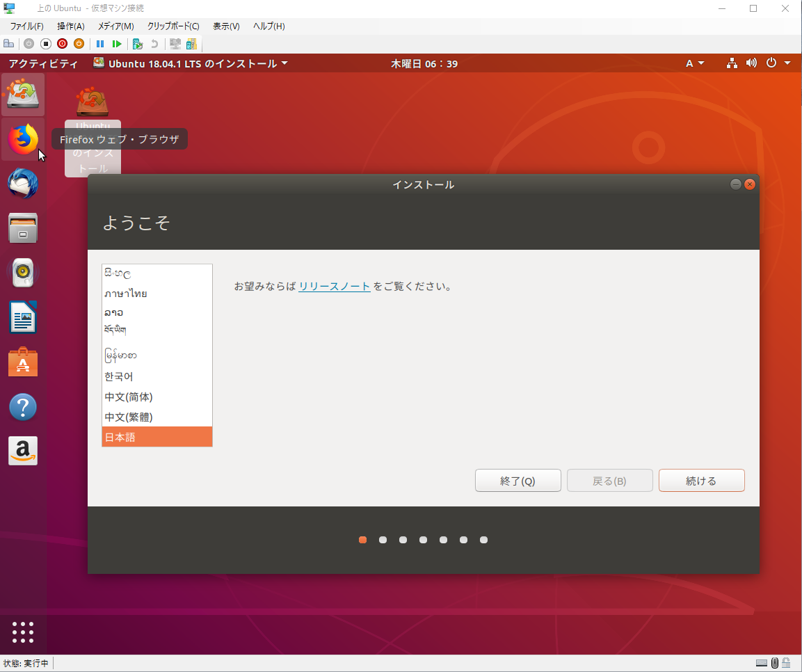The image size is (802, 672).
Task: Launch Ubuntu Software from the dock
Action: pos(23,362)
